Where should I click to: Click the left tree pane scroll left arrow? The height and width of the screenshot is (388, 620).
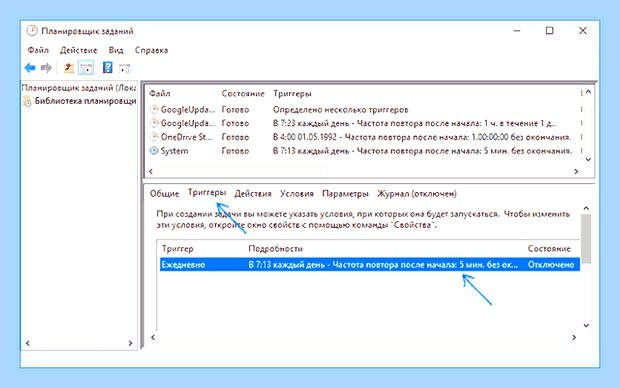point(28,343)
